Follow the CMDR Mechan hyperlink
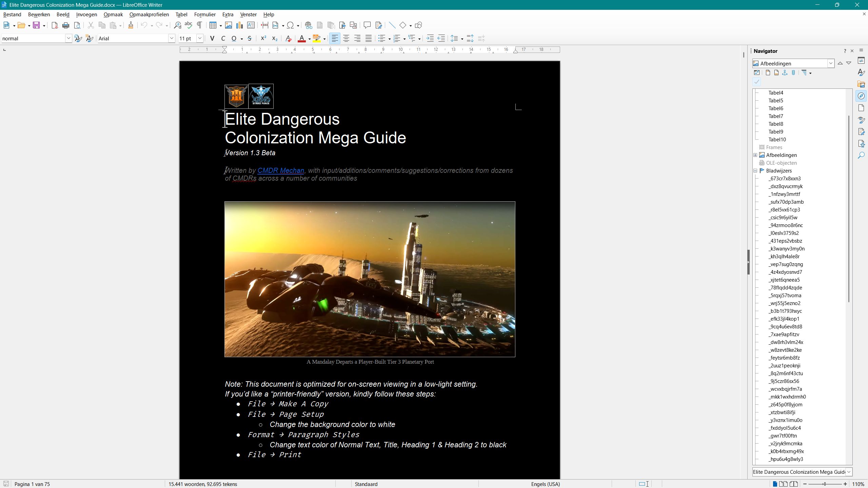 [281, 170]
